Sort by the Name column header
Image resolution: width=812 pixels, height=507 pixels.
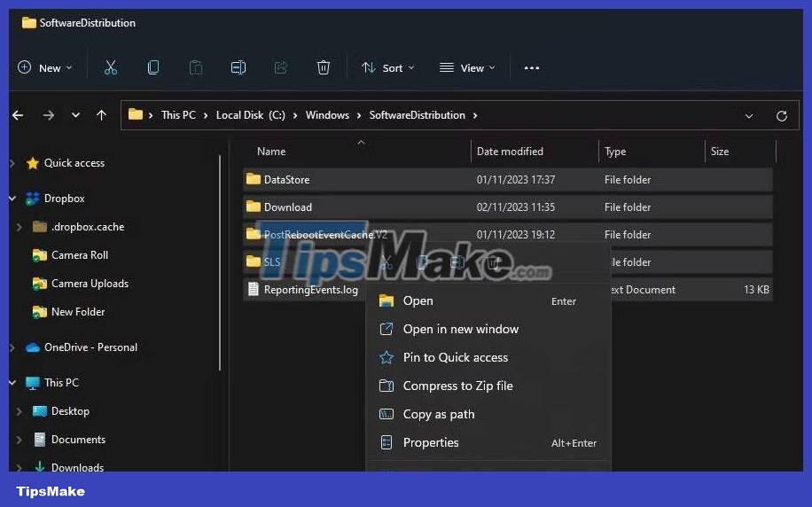pos(271,152)
